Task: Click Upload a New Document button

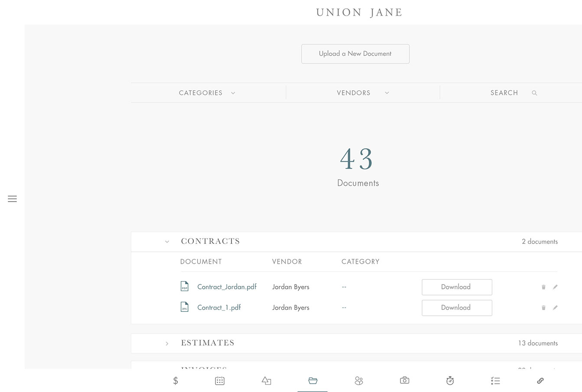Action: tap(355, 54)
